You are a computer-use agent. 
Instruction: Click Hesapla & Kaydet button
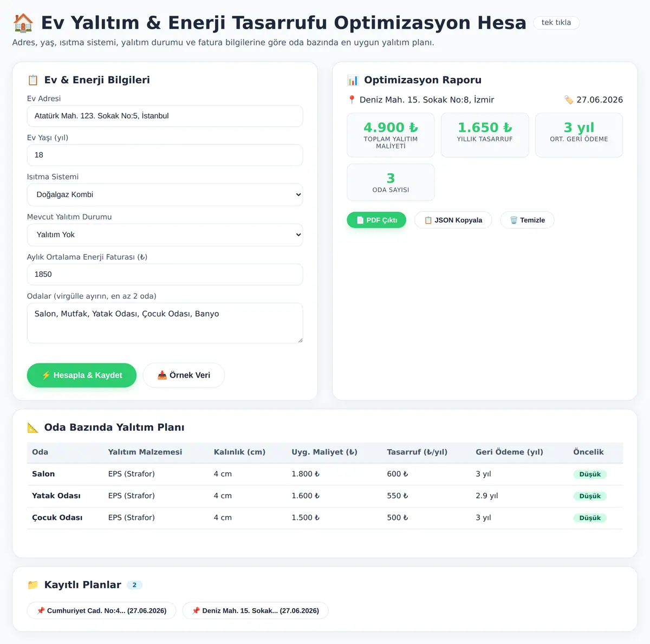pos(82,375)
